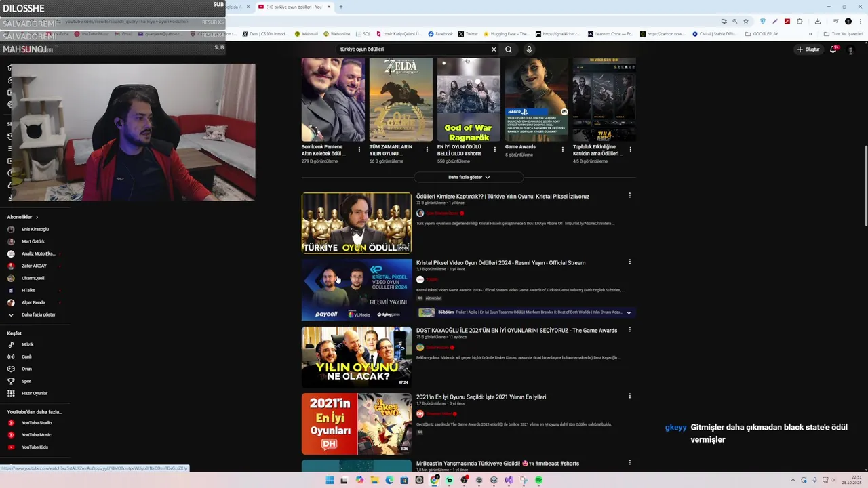868x488 pixels.
Task: Bookmark this page with the star icon
Action: 746,21
